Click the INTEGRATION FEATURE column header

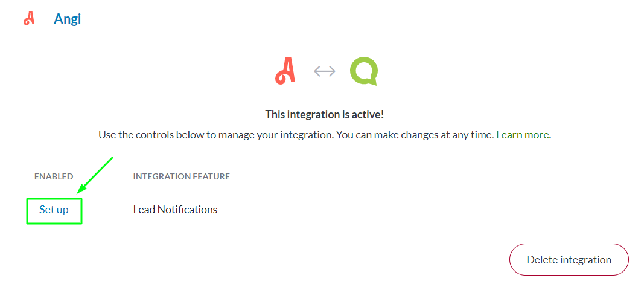point(181,176)
